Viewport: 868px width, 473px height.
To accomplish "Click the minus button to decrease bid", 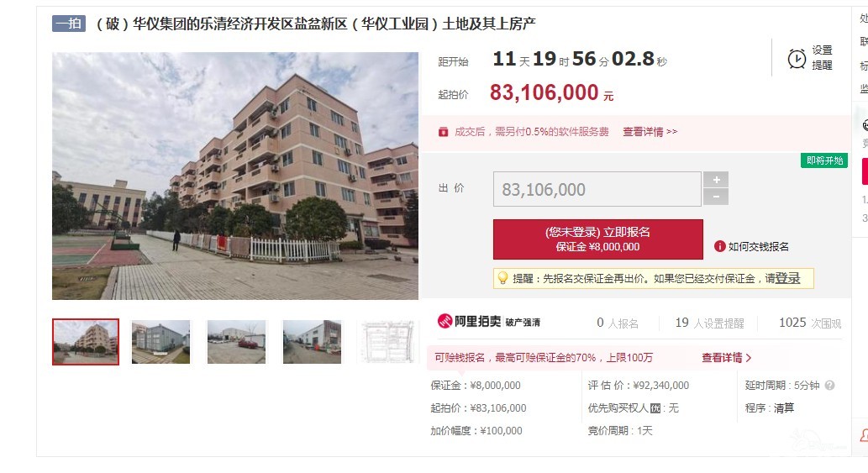I will tap(716, 197).
